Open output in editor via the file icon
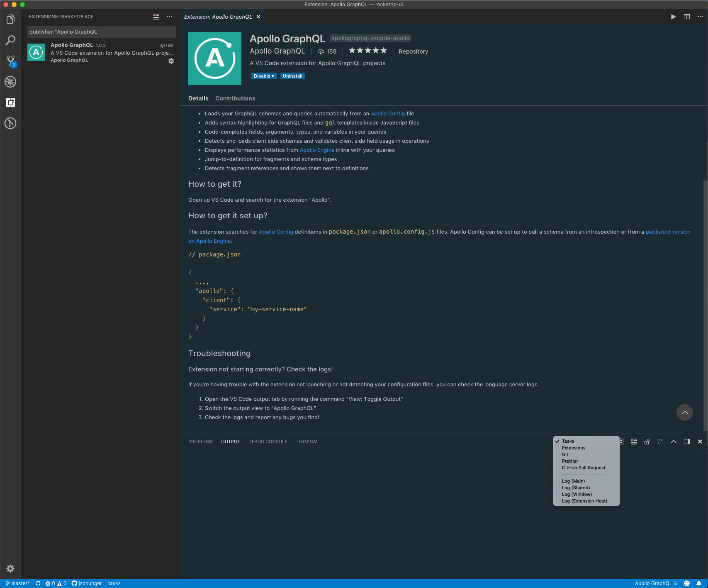The width and height of the screenshot is (708, 588). click(x=660, y=442)
